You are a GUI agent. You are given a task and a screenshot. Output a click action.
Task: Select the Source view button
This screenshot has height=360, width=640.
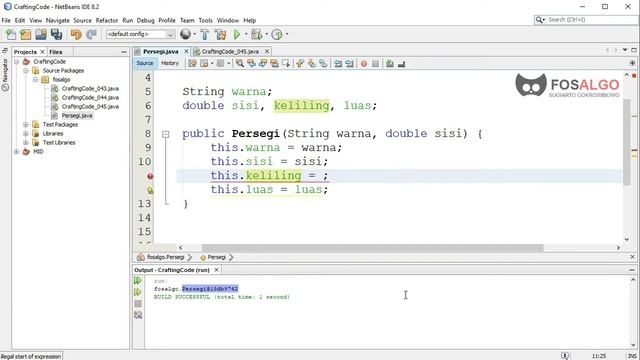click(144, 63)
